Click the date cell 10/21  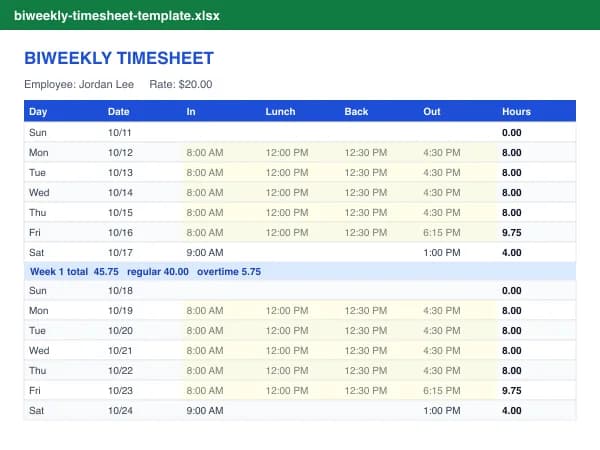tap(120, 351)
